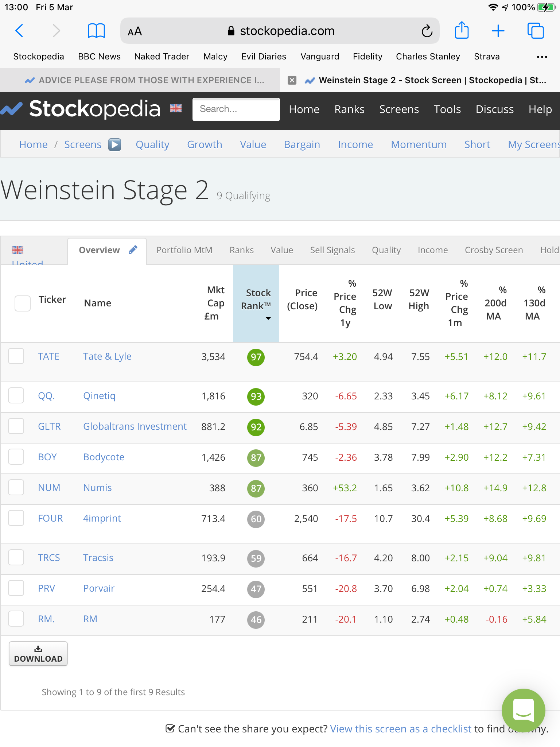The image size is (560, 747).
Task: Tick the NUM row checkbox
Action: coord(16,487)
